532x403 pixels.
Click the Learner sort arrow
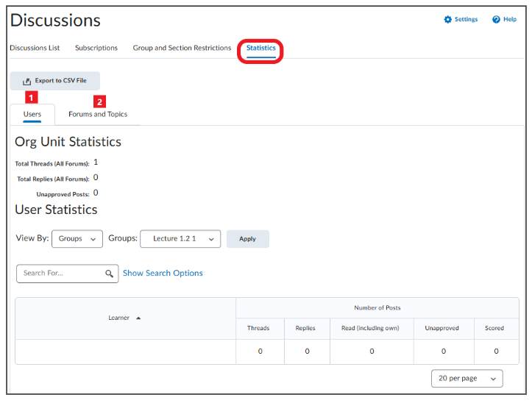pyautogui.click(x=138, y=318)
